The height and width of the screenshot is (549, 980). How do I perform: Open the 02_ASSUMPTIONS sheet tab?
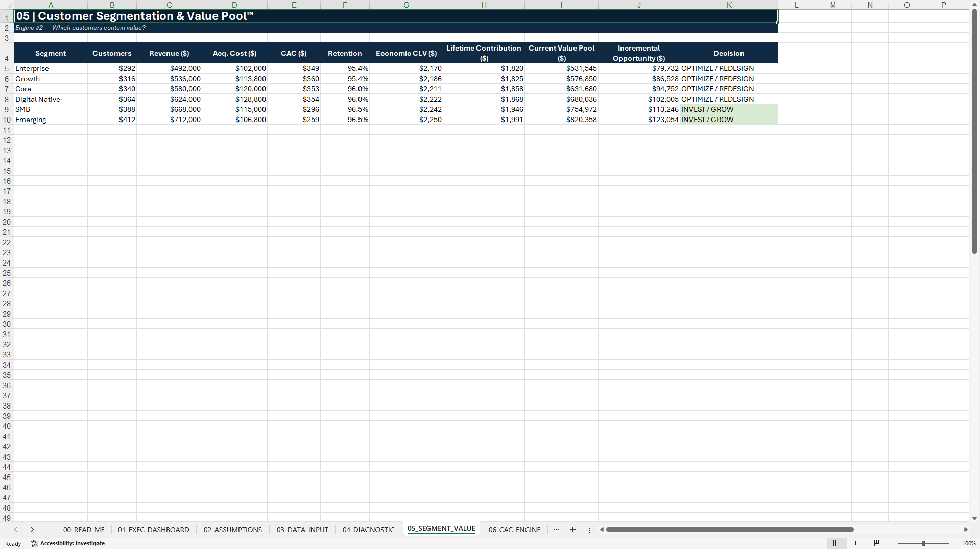coord(233,530)
